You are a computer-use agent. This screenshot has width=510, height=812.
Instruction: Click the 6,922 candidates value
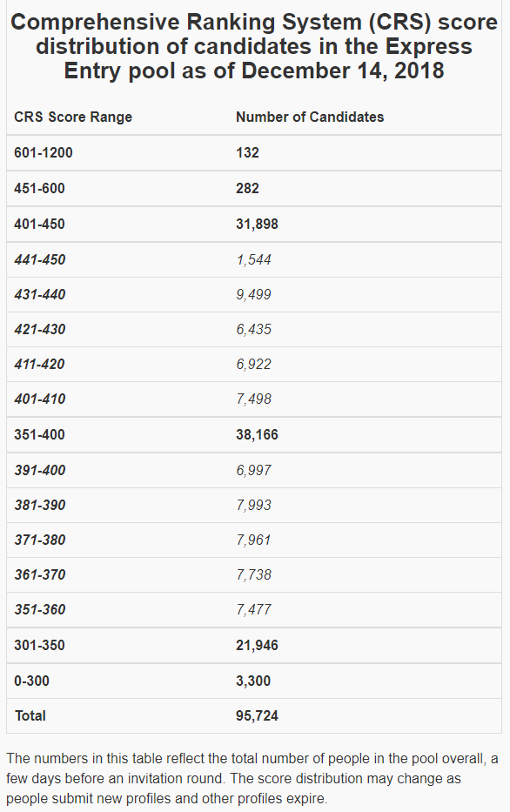[254, 364]
